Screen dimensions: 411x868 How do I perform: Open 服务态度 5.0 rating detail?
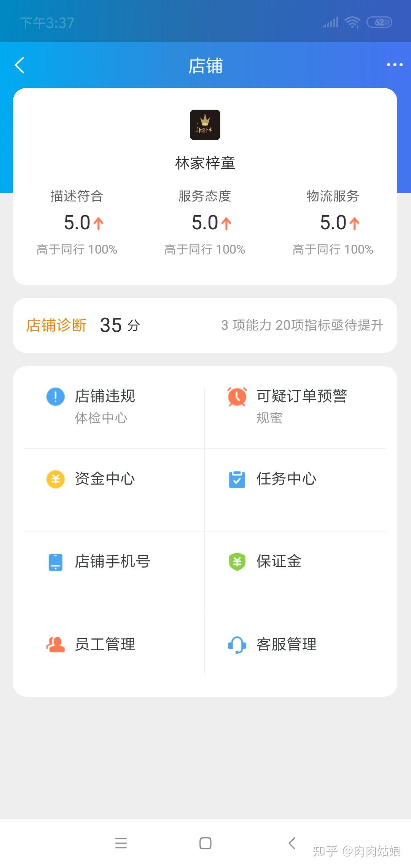205,222
